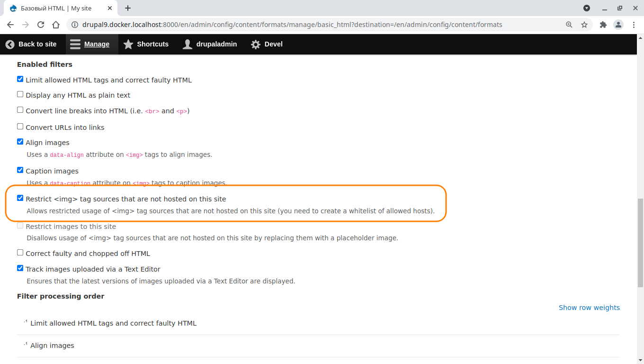This screenshot has width=644, height=364.
Task: View site information icon in address bar
Action: [74, 25]
